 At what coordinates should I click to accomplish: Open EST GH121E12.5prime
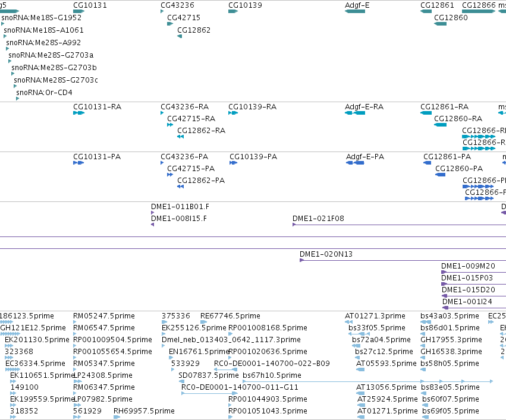(33, 328)
